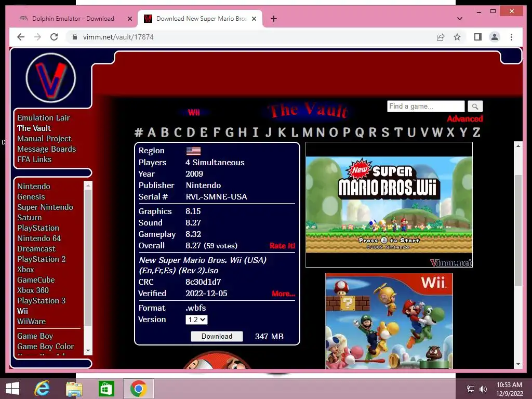This screenshot has height=399, width=532.
Task: Open network status tray icon
Action: (x=471, y=389)
